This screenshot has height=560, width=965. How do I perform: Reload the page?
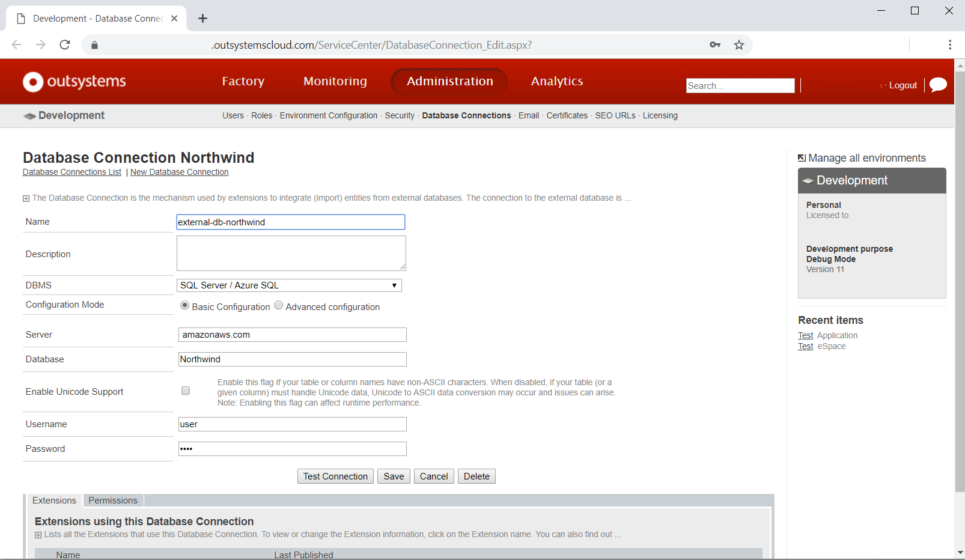coord(65,44)
